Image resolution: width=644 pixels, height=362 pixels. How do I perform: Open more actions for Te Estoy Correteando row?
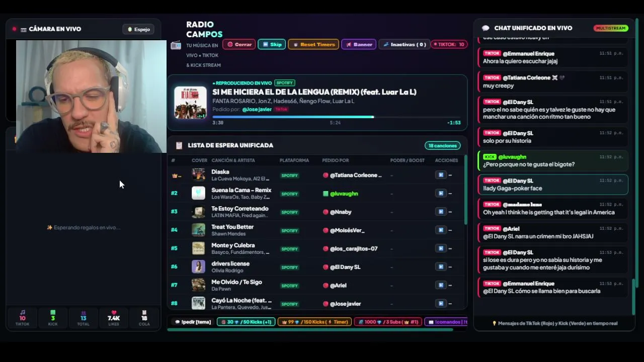click(450, 212)
